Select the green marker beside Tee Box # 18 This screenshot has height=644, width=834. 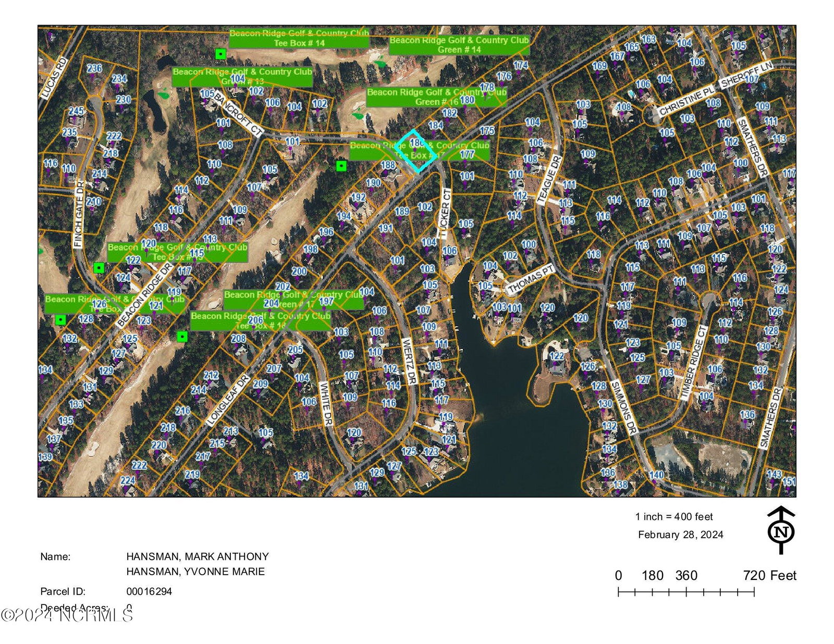[182, 337]
